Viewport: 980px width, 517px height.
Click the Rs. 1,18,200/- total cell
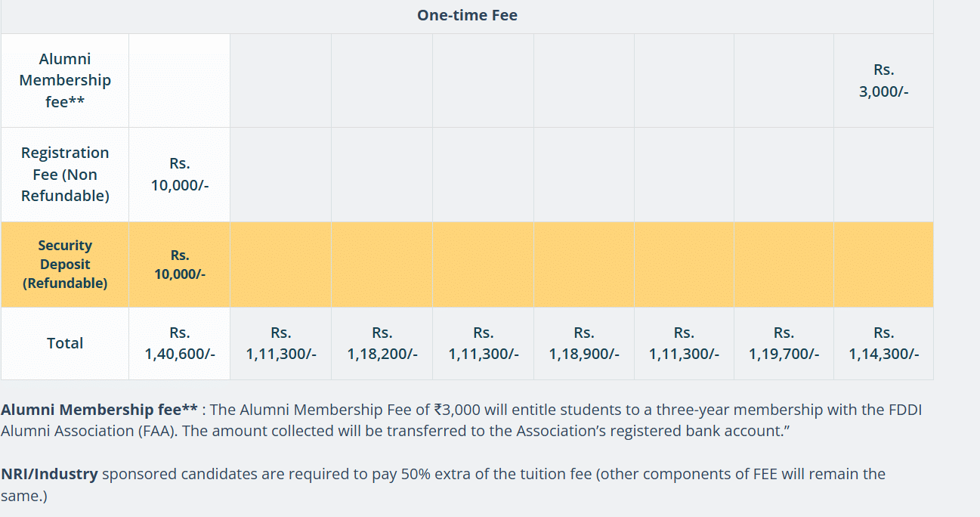point(382,343)
